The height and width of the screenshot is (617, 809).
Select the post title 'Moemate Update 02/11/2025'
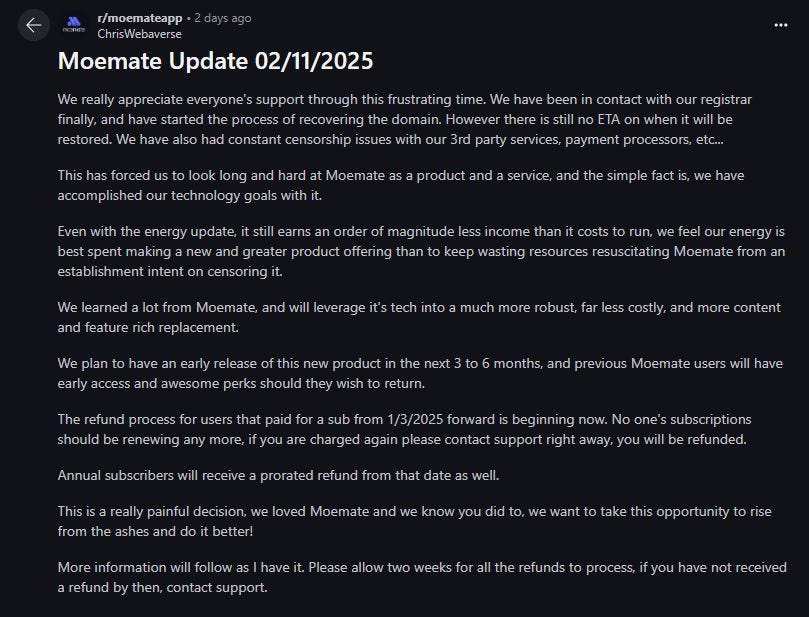(x=214, y=61)
